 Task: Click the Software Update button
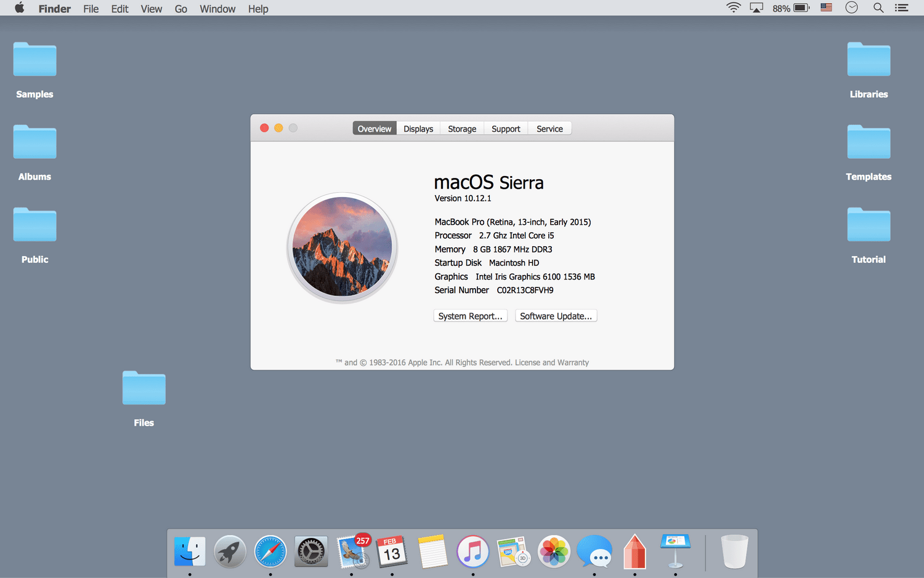[556, 315]
